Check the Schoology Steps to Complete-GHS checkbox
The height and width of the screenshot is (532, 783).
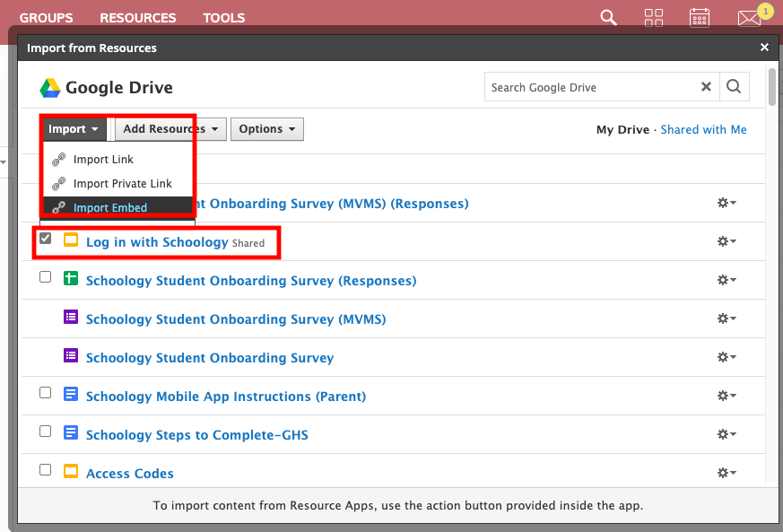coord(46,432)
